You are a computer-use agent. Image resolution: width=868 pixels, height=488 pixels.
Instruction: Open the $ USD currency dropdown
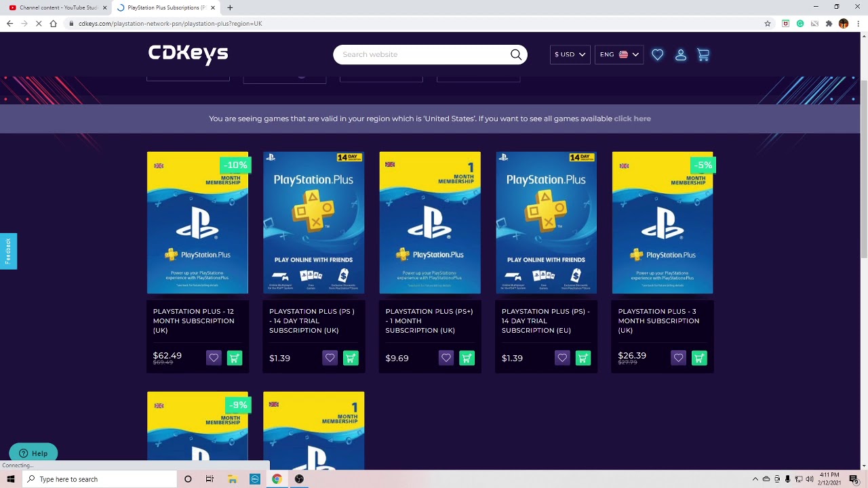[570, 54]
